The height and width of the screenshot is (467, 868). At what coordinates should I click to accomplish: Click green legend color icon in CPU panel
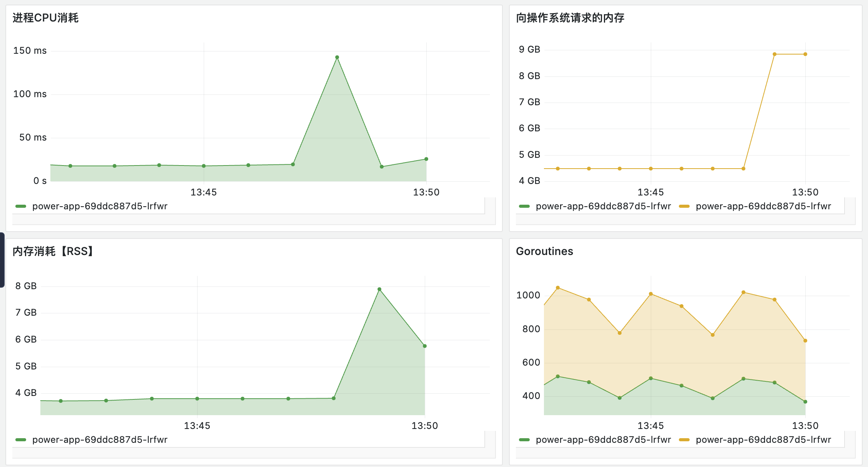pyautogui.click(x=21, y=206)
